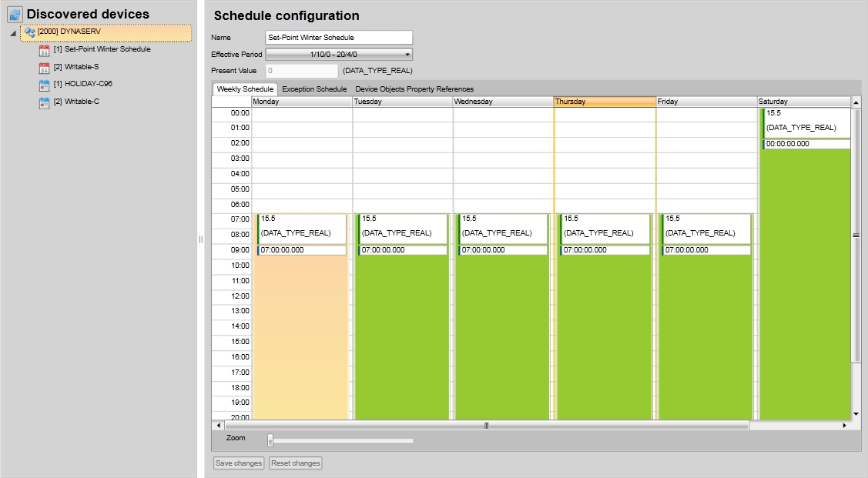This screenshot has width=868, height=478.
Task: Select the Thursday column header
Action: click(604, 102)
